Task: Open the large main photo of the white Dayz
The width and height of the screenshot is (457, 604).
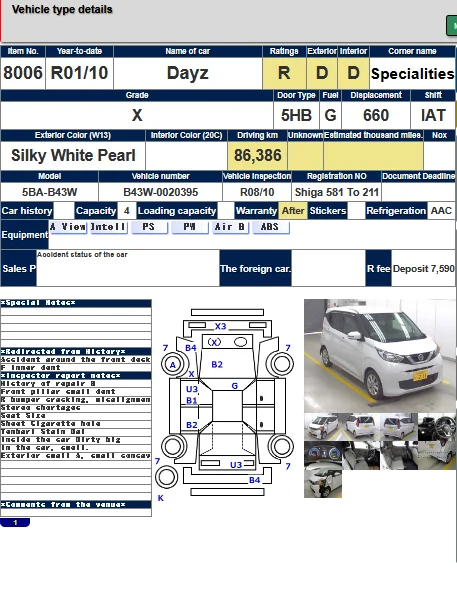Action: click(380, 356)
